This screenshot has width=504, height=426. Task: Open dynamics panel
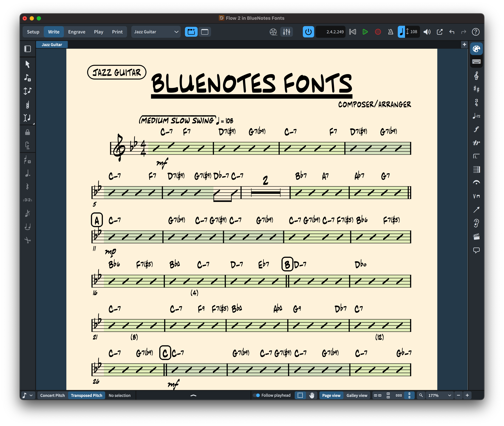click(x=476, y=129)
